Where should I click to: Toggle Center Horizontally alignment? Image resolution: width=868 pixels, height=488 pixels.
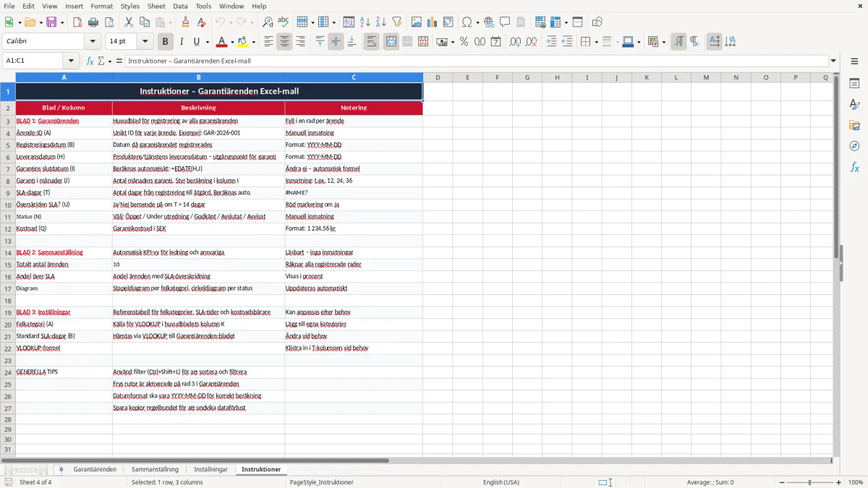(x=284, y=42)
